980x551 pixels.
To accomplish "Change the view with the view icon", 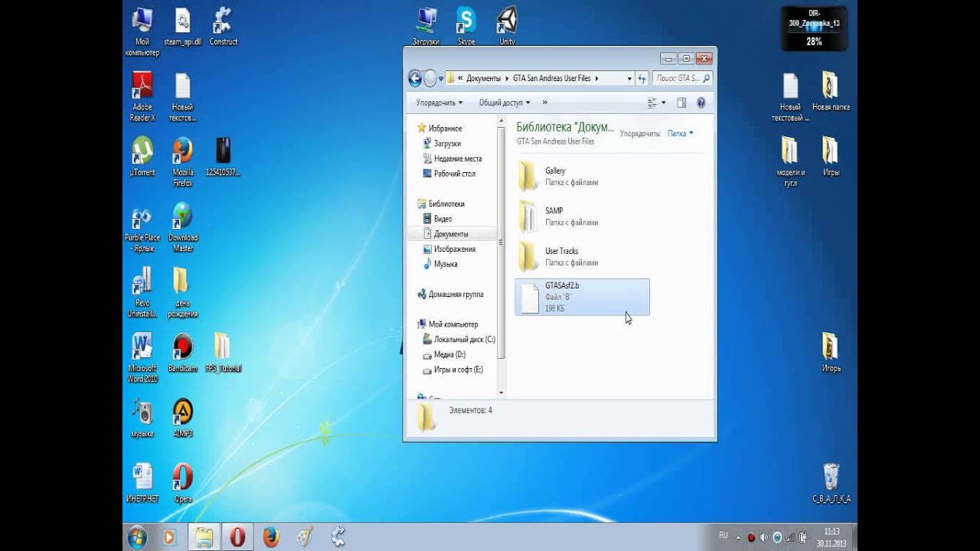I will (652, 103).
